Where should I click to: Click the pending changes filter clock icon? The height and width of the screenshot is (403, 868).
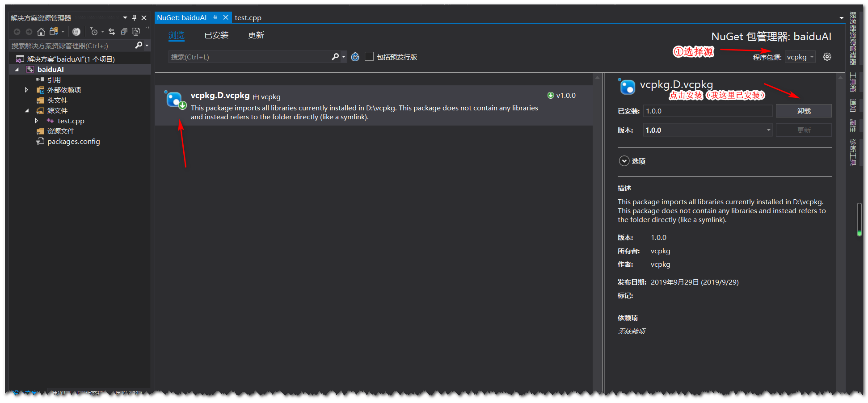(x=94, y=32)
